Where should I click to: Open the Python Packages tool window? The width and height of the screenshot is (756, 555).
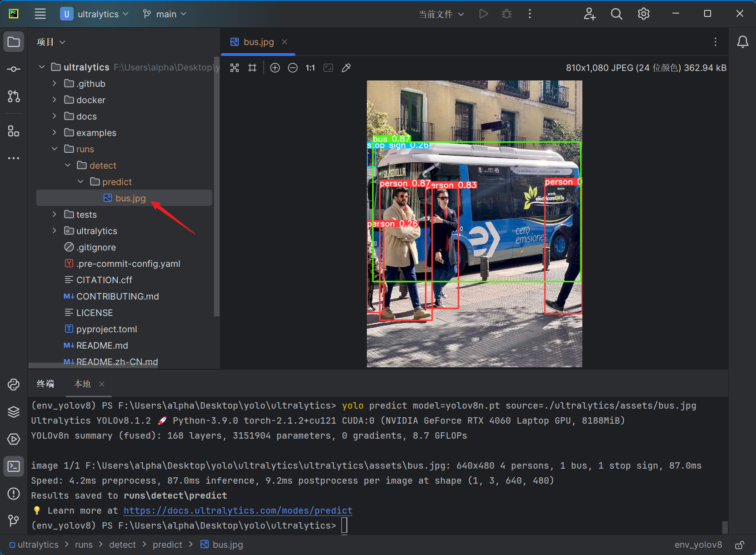14,412
